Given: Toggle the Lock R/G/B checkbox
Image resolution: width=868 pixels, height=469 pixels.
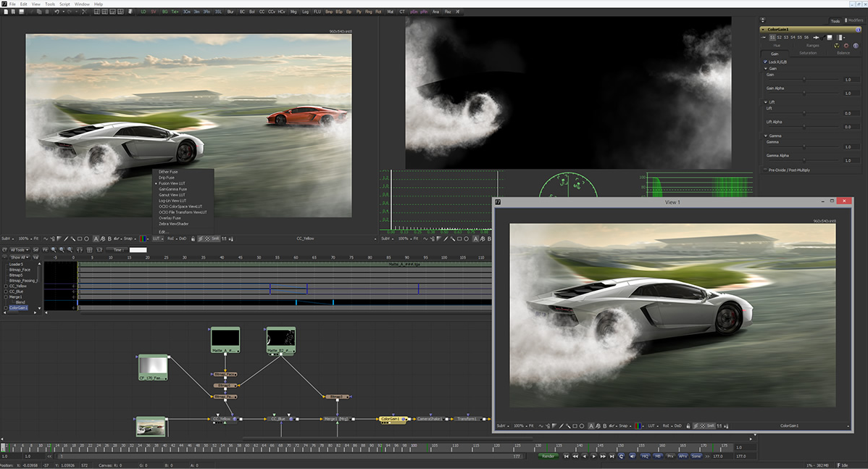Looking at the screenshot, I should (x=765, y=62).
